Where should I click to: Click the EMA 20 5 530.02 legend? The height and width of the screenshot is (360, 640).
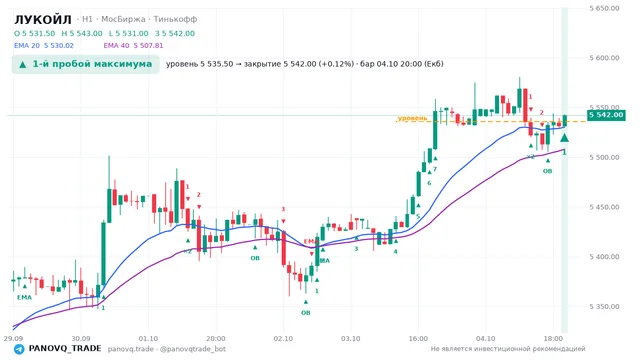(44, 46)
